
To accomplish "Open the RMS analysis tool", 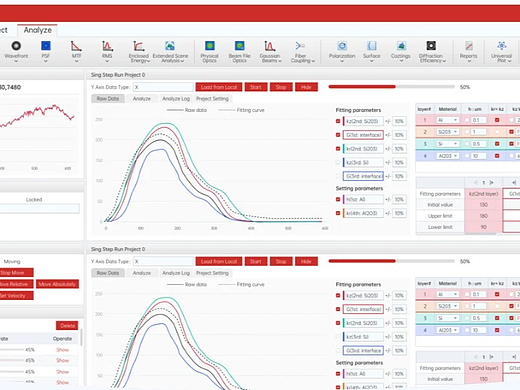I will click(x=107, y=51).
